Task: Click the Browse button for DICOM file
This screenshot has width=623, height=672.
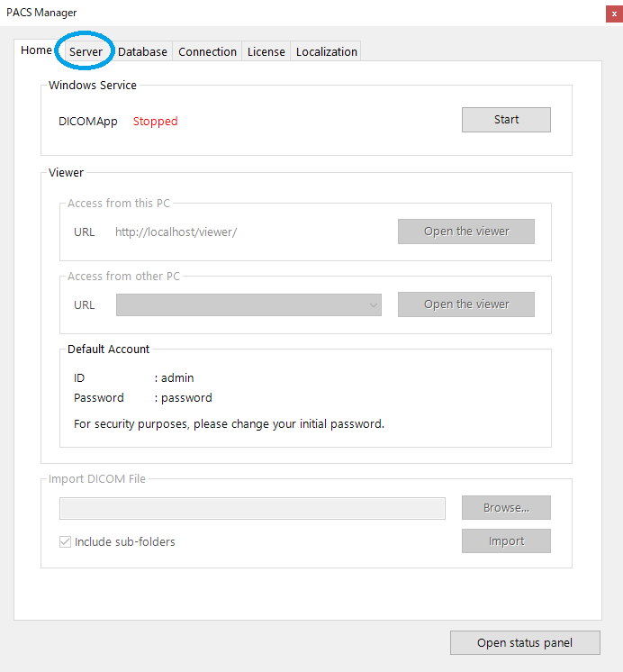Action: [506, 507]
